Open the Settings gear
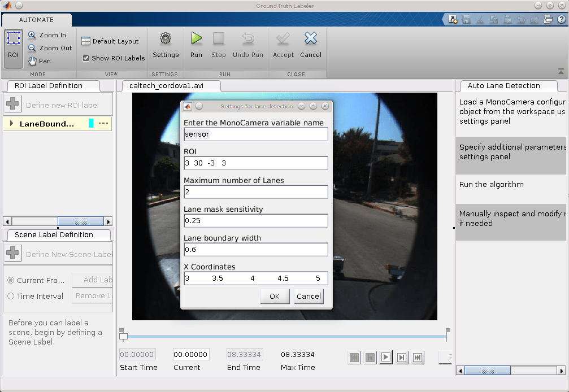569x392 pixels. pos(165,45)
